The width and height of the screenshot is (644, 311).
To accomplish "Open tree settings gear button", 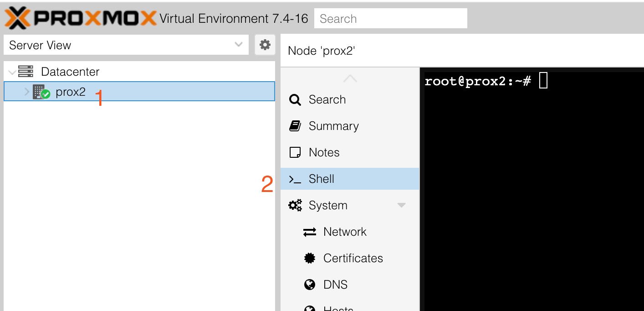I will (265, 45).
